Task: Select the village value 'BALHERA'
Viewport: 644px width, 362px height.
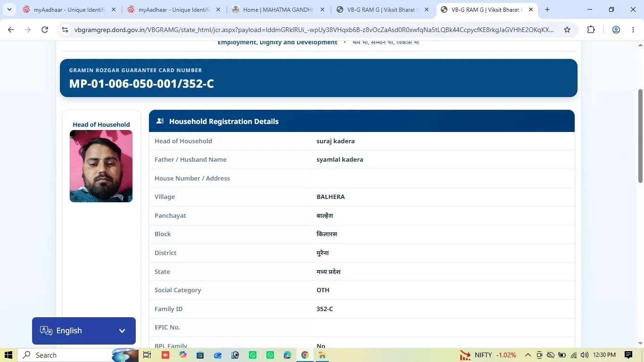Action: point(330,197)
